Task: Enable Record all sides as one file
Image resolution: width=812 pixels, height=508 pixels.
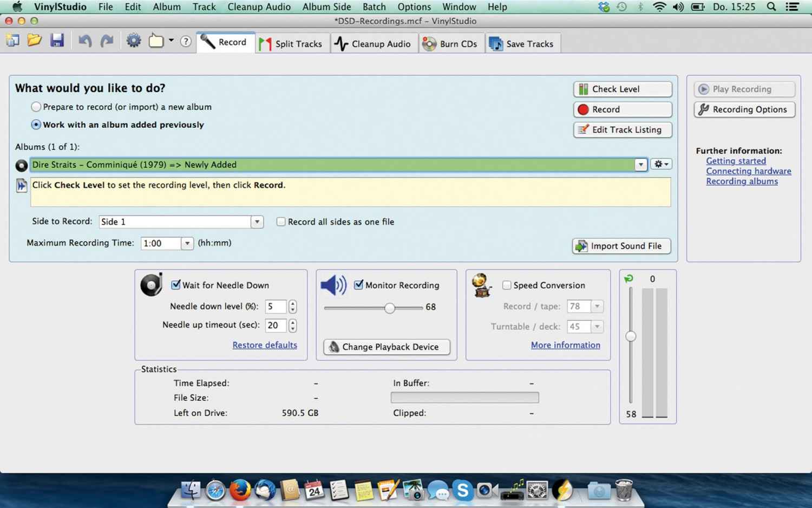Action: coord(281,222)
